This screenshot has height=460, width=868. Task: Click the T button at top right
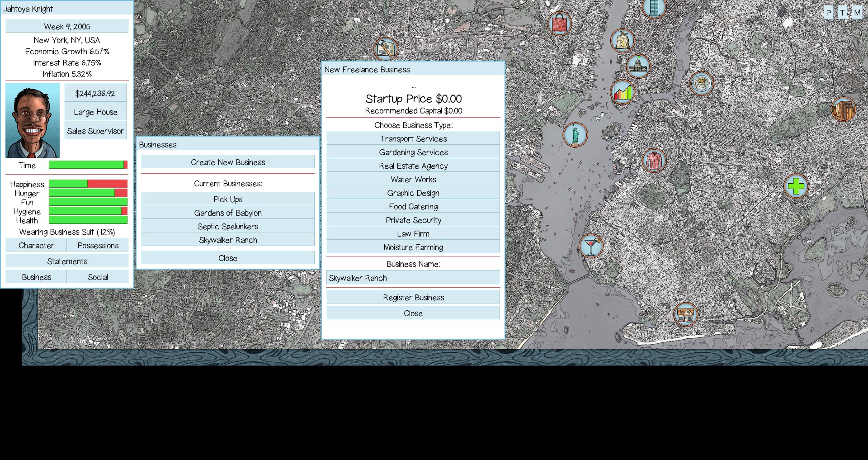click(842, 13)
